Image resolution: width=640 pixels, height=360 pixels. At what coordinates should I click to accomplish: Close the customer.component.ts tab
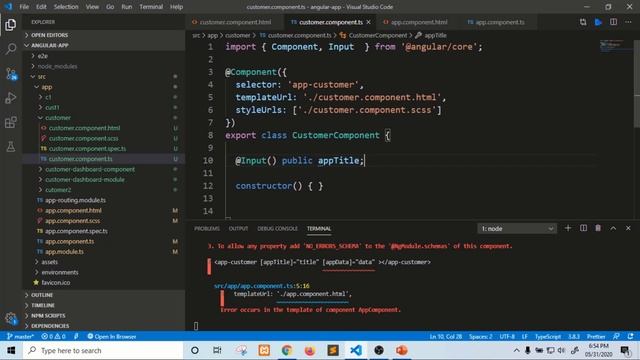[x=369, y=22]
